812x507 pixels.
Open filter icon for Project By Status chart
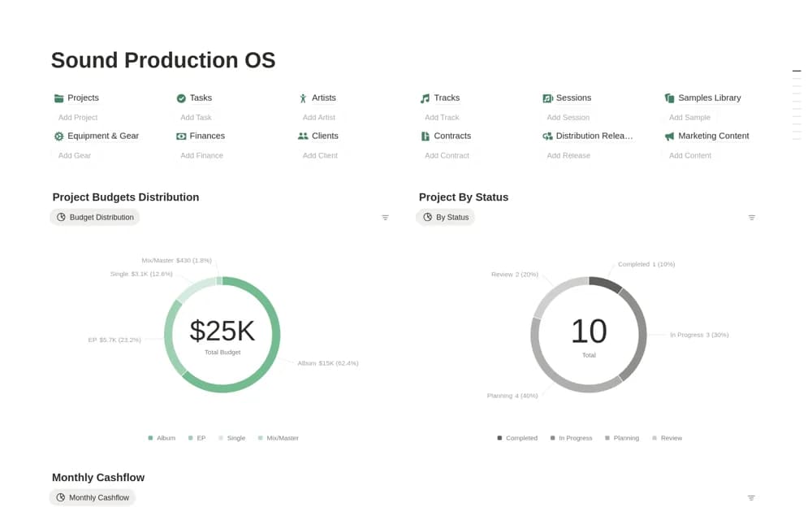(752, 218)
